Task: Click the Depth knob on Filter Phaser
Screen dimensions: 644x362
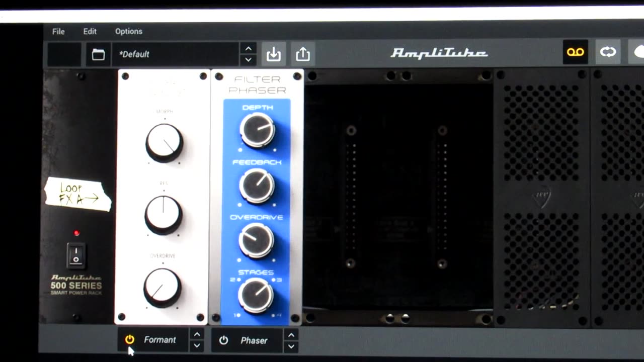Action: 257,130
